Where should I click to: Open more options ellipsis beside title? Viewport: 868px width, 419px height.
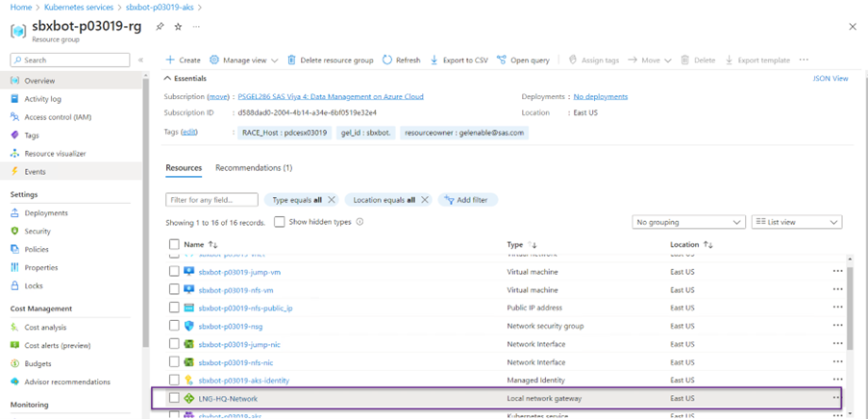coord(196,27)
